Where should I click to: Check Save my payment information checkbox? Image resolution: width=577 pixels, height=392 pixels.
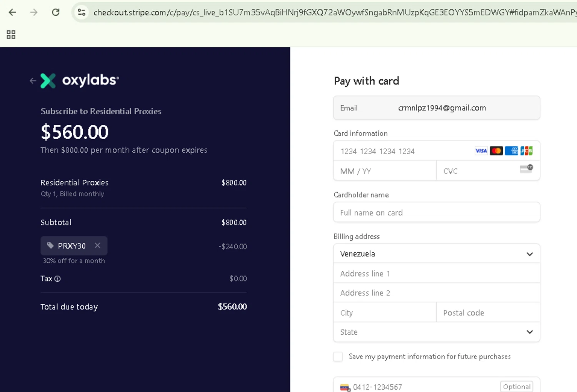(338, 357)
